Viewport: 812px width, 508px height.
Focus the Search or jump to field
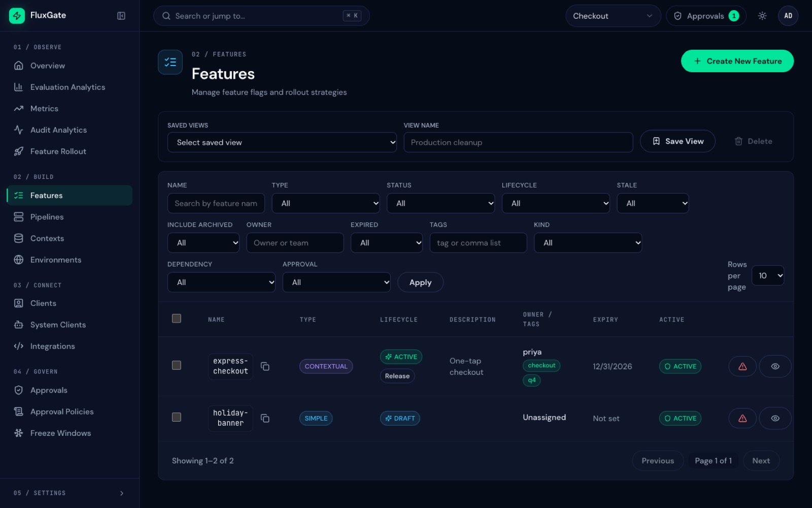pyautogui.click(x=261, y=16)
